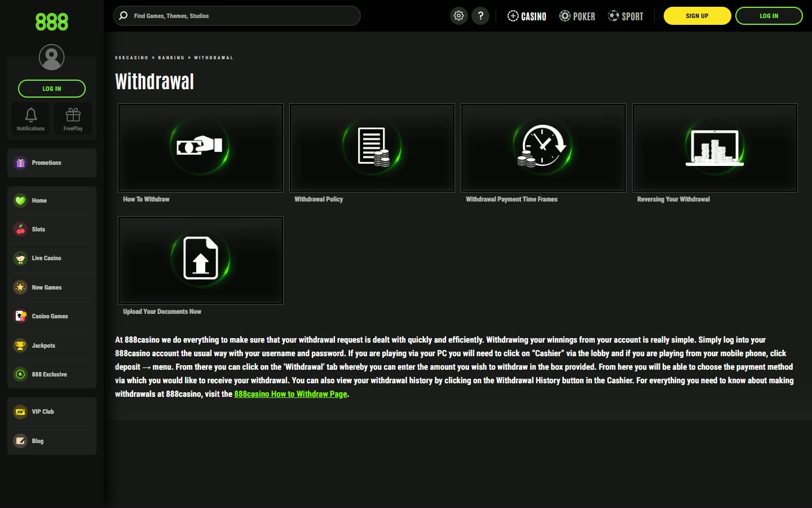Open VIP Club in the sidebar
The width and height of the screenshot is (812, 508).
tap(52, 411)
